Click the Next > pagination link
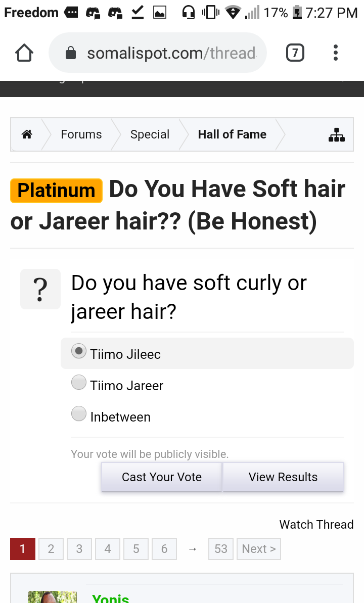This screenshot has height=603, width=364. (x=259, y=549)
